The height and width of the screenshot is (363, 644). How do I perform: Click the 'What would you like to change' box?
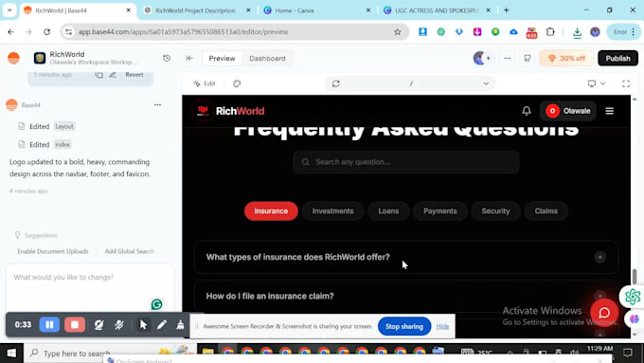tap(90, 288)
